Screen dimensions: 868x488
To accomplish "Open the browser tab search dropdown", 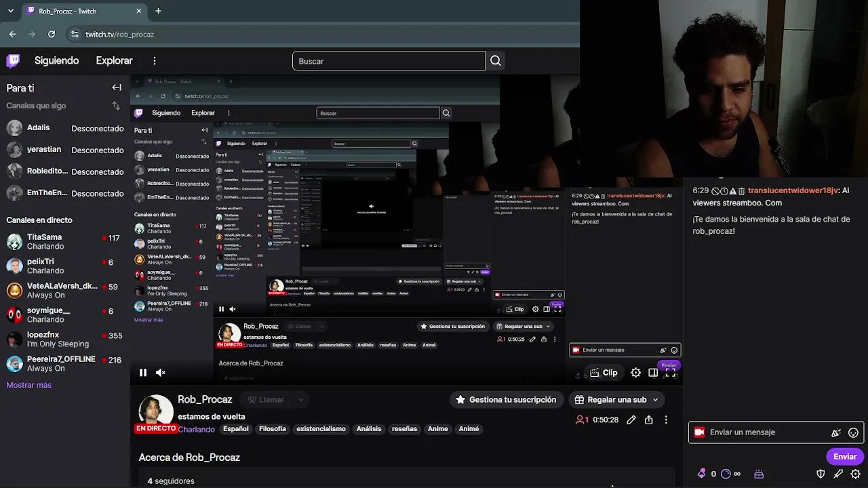I will pos(10,11).
